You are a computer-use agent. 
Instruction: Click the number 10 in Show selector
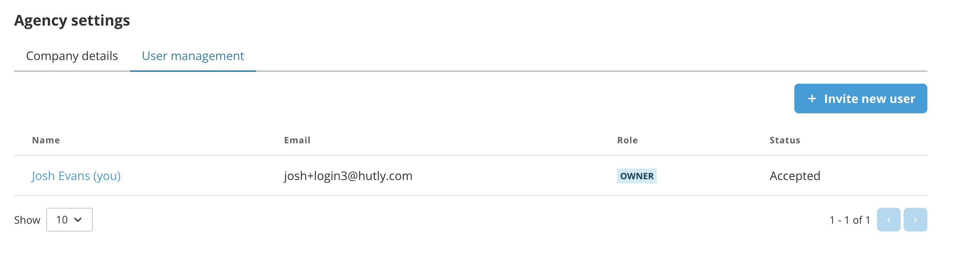62,220
